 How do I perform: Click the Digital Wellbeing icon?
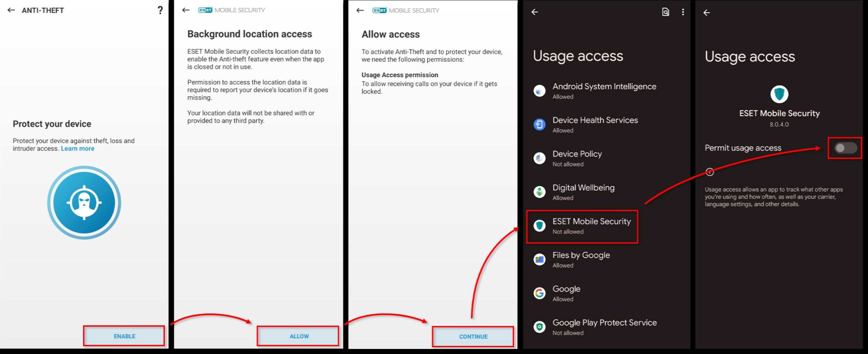(x=539, y=192)
